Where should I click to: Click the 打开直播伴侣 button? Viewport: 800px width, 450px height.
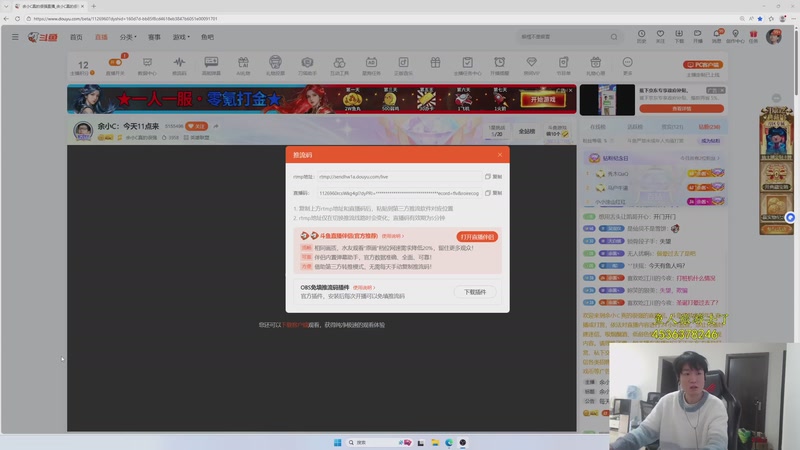pos(477,237)
